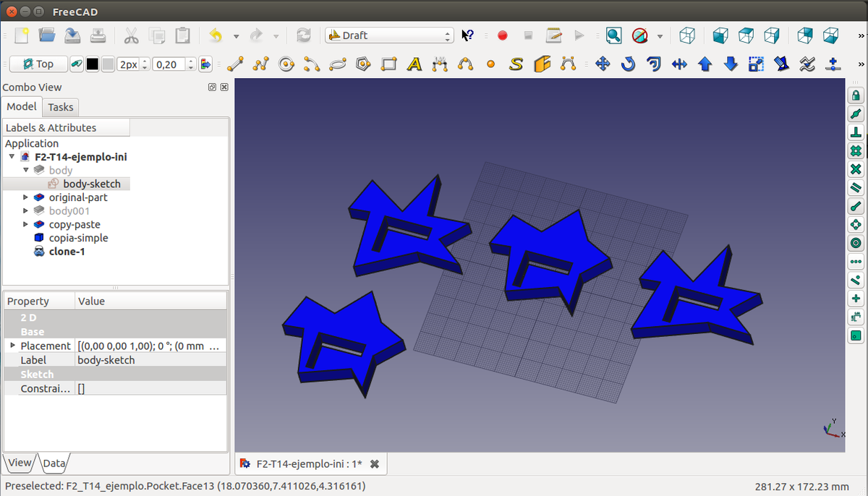Click the Record Macro red button
The width and height of the screenshot is (868, 496).
[x=503, y=35]
